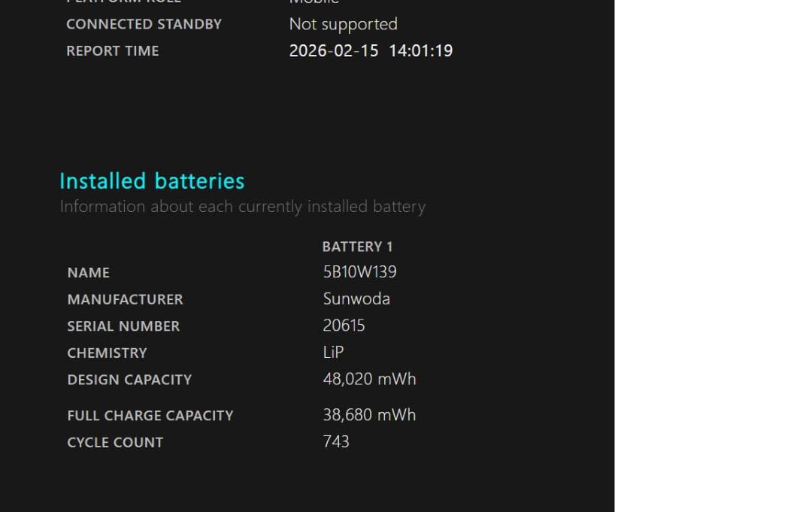Image resolution: width=812 pixels, height=512 pixels.
Task: Click the 38,680 mWh full charge value
Action: (x=369, y=415)
